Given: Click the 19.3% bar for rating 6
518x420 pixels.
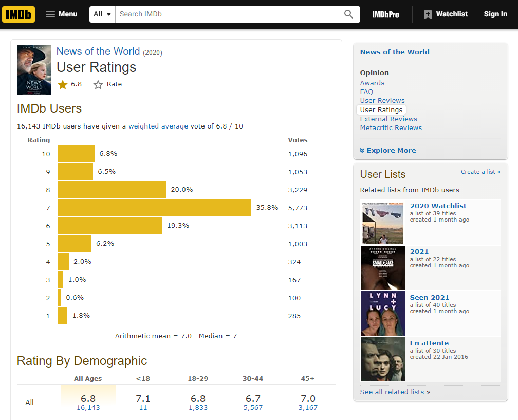Looking at the screenshot, I should pyautogui.click(x=110, y=226).
